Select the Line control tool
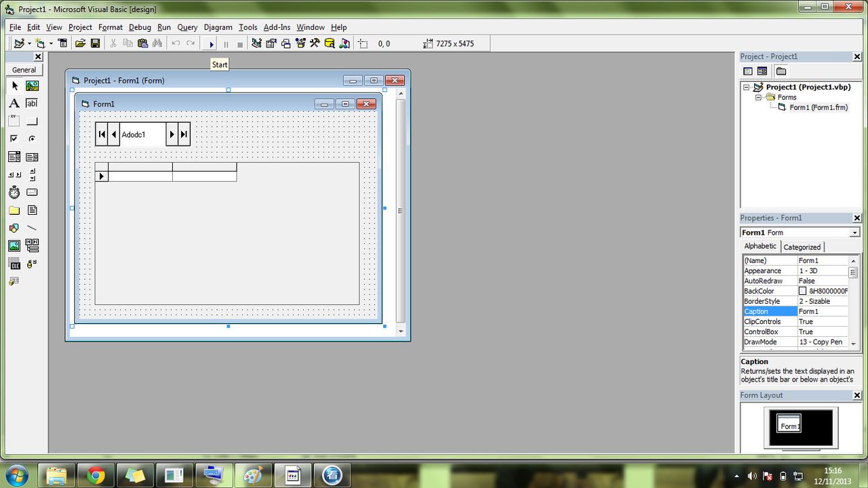 point(32,228)
